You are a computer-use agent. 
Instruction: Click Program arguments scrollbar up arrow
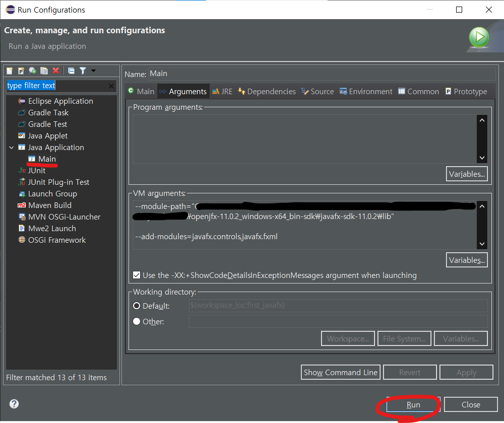pyautogui.click(x=482, y=120)
